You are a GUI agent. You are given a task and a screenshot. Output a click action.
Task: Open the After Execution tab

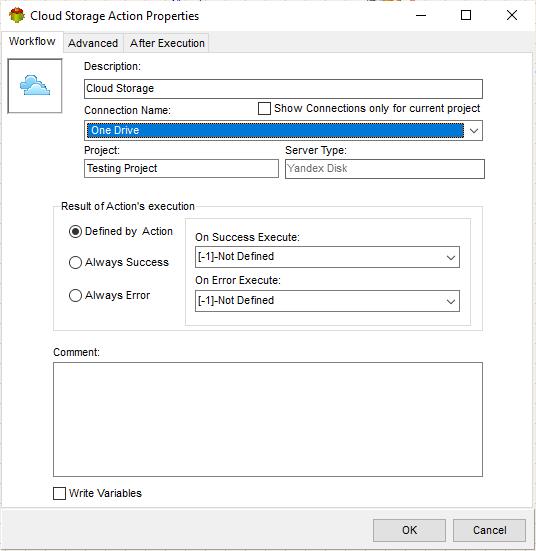coord(167,43)
